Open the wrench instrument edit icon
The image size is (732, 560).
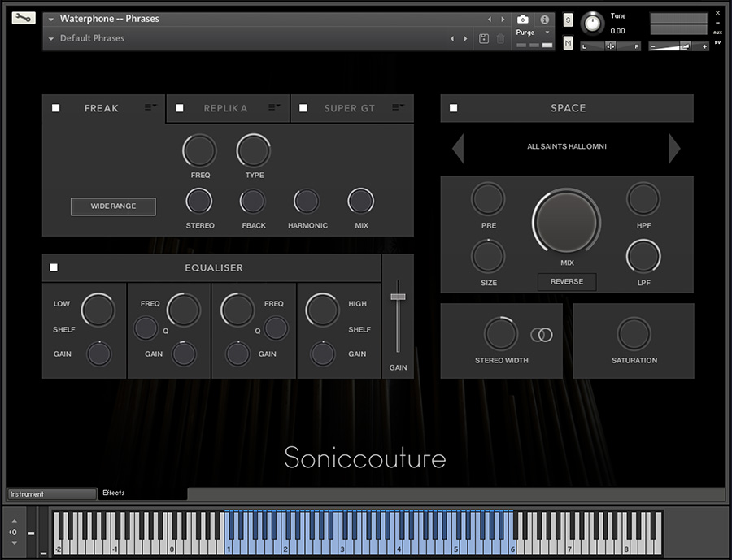pyautogui.click(x=24, y=18)
